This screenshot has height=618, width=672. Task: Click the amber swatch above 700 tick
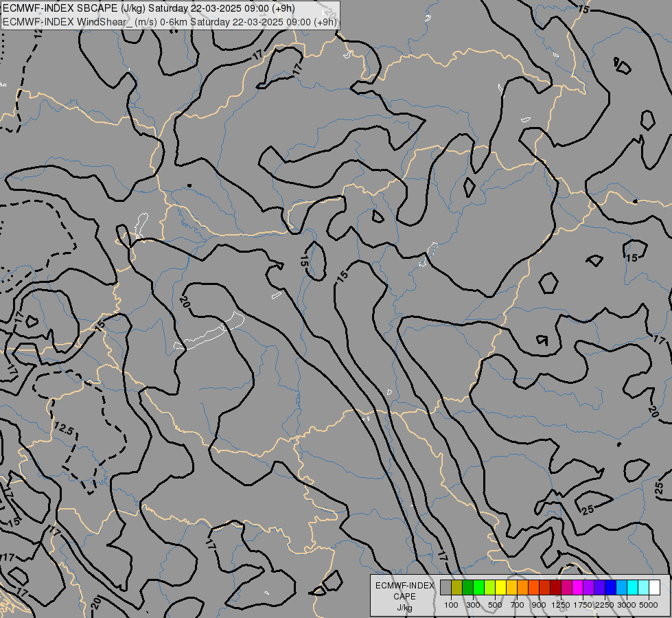(x=511, y=587)
